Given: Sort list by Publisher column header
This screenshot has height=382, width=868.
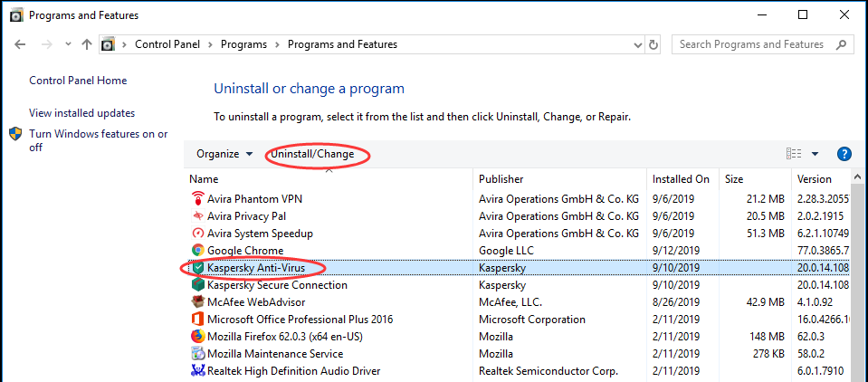Looking at the screenshot, I should tap(559, 179).
